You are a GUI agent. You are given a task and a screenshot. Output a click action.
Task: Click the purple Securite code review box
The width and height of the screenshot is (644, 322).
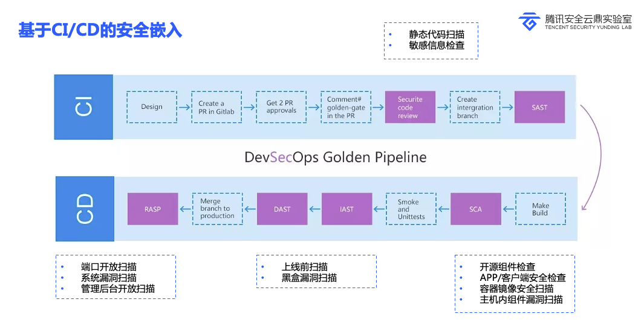(x=410, y=107)
